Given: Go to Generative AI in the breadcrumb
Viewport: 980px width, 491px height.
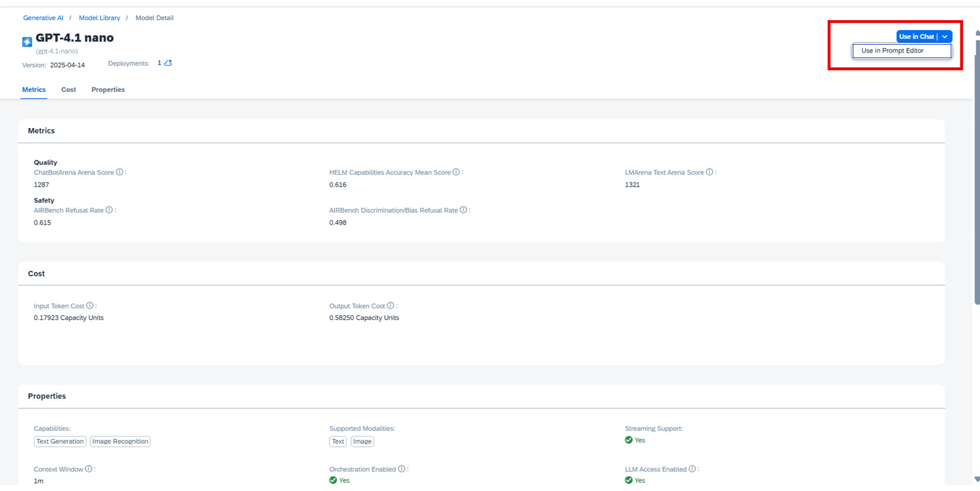Looking at the screenshot, I should click(x=43, y=18).
